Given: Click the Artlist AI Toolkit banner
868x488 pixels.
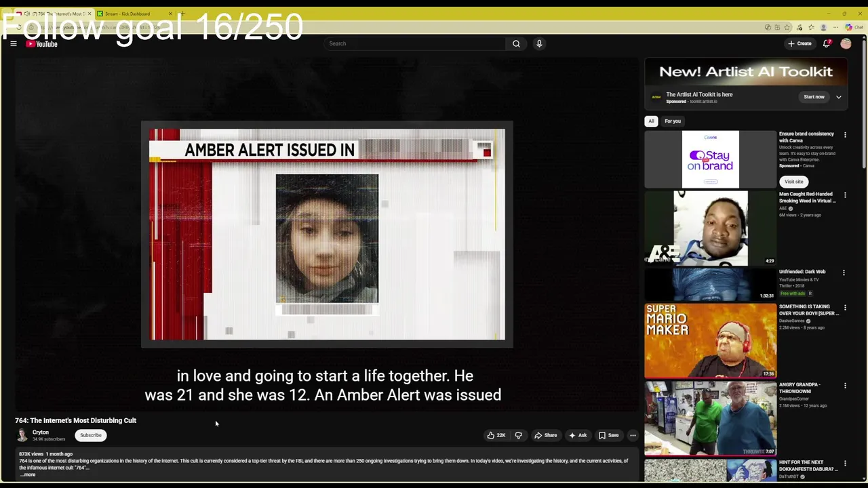Looking at the screenshot, I should pyautogui.click(x=746, y=72).
